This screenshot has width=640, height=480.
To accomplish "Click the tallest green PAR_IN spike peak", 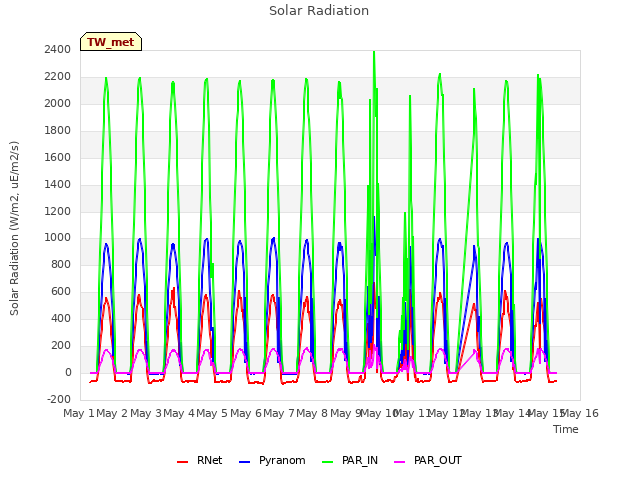I will pyautogui.click(x=374, y=52).
